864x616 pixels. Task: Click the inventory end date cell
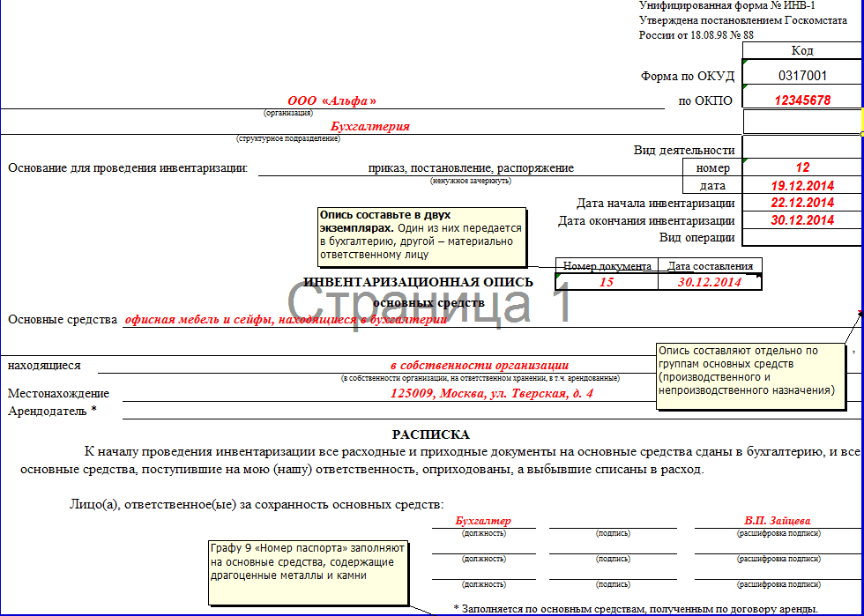click(801, 220)
